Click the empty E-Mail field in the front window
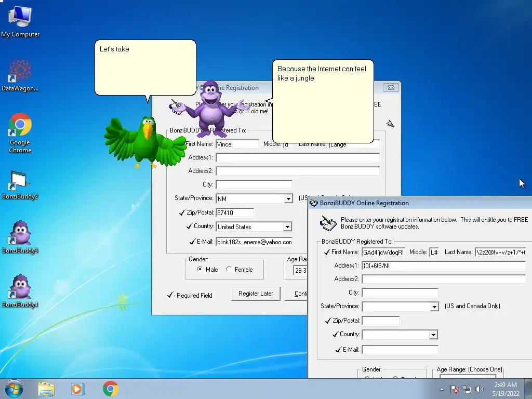This screenshot has width=532, height=399. (x=400, y=350)
